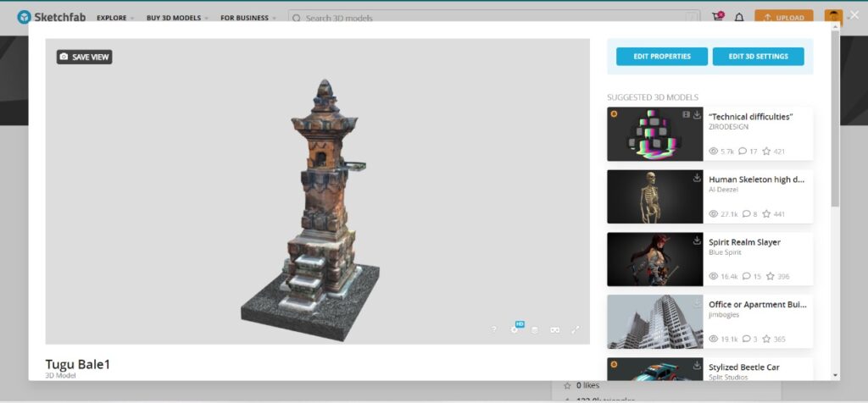Image resolution: width=868 pixels, height=403 pixels.
Task: Click the orange Upload button
Action: [x=784, y=17]
